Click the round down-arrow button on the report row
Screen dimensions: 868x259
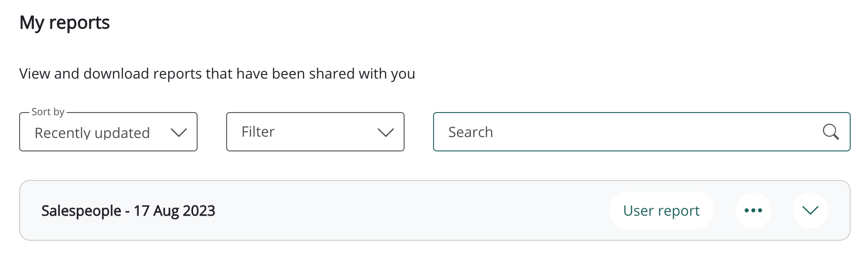click(810, 210)
